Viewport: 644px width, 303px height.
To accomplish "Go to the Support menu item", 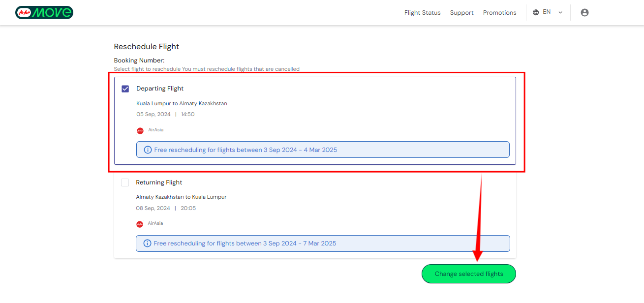I will click(x=461, y=13).
